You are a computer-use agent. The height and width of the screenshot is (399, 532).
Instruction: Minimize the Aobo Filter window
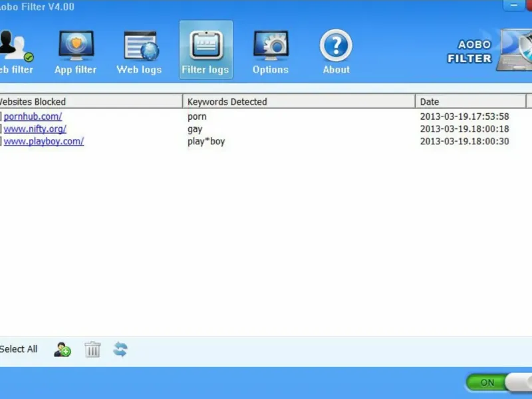point(513,5)
